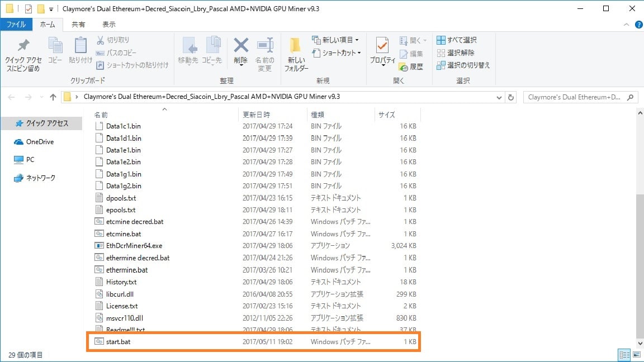Click the search box field
Viewport: 644px width, 362px height.
click(x=580, y=97)
